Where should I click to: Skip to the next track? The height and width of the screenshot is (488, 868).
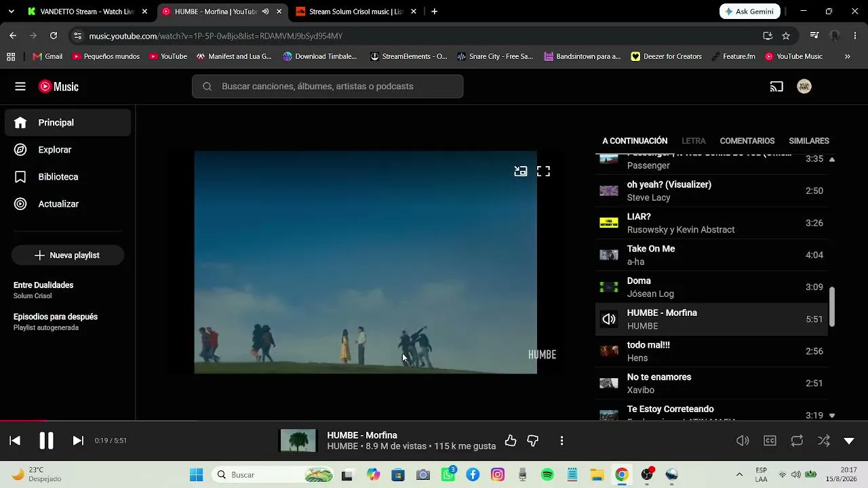click(x=78, y=441)
